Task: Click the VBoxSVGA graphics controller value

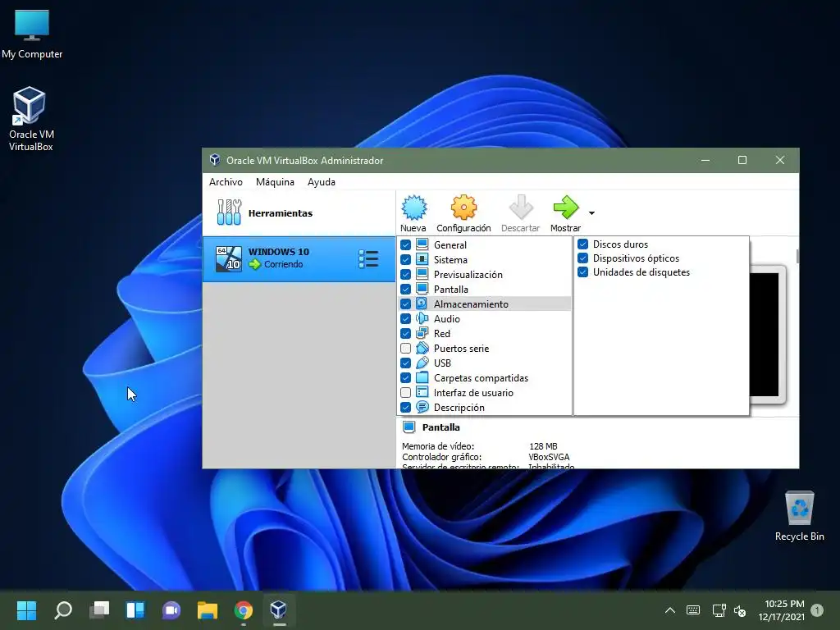Action: point(549,457)
